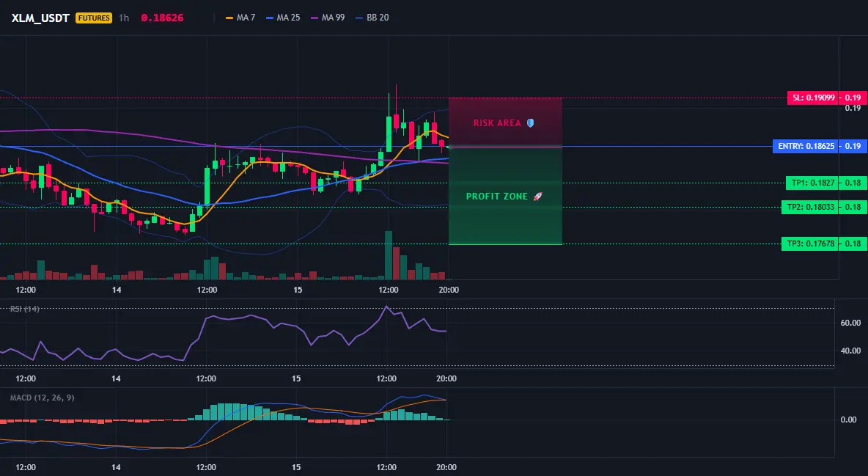Click the FUTURES badge
Image resolution: width=868 pixels, height=476 pixels.
[x=94, y=18]
